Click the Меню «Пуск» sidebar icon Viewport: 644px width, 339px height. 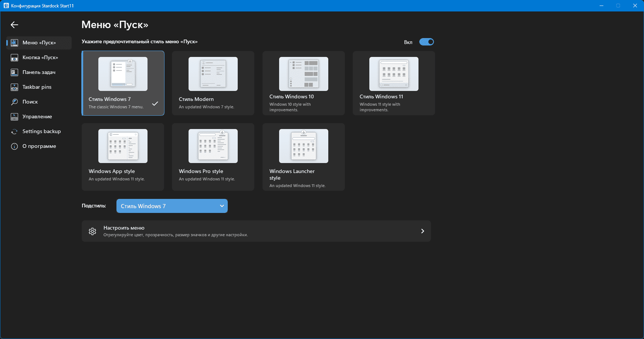pos(14,43)
